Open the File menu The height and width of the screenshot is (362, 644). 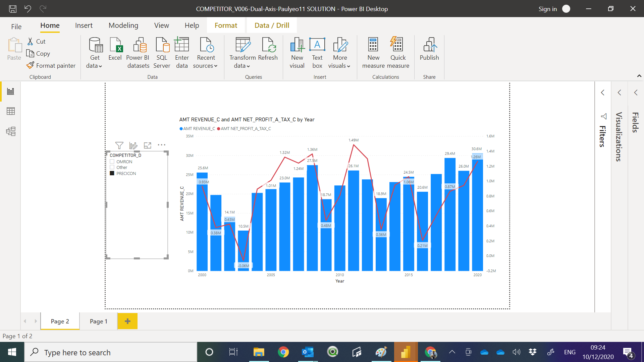pos(16,26)
